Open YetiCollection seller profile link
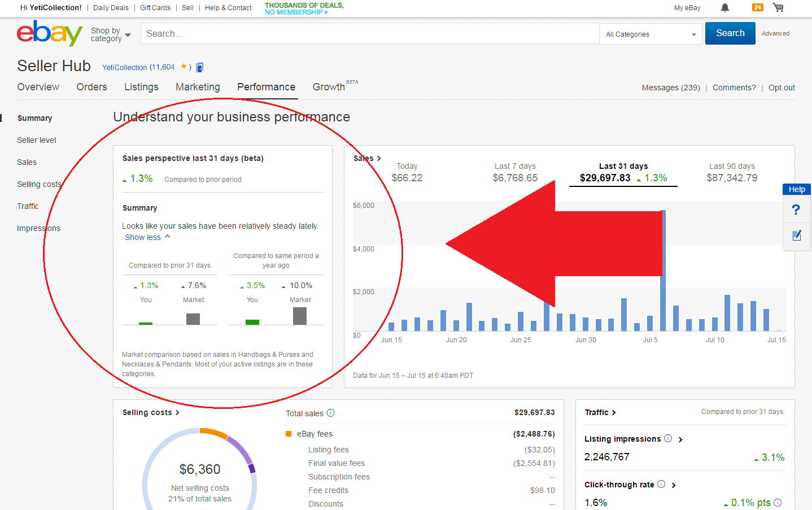Viewport: 812px width, 510px height. [124, 67]
